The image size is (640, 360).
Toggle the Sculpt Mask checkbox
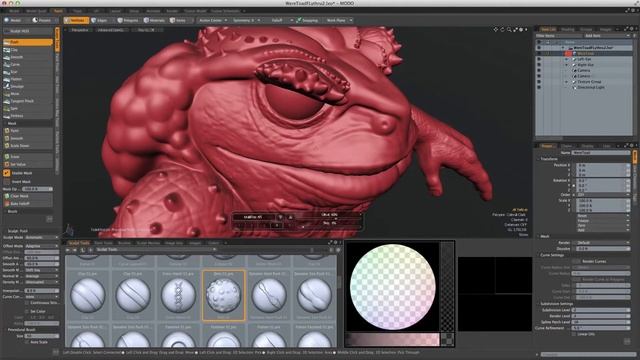(7, 173)
